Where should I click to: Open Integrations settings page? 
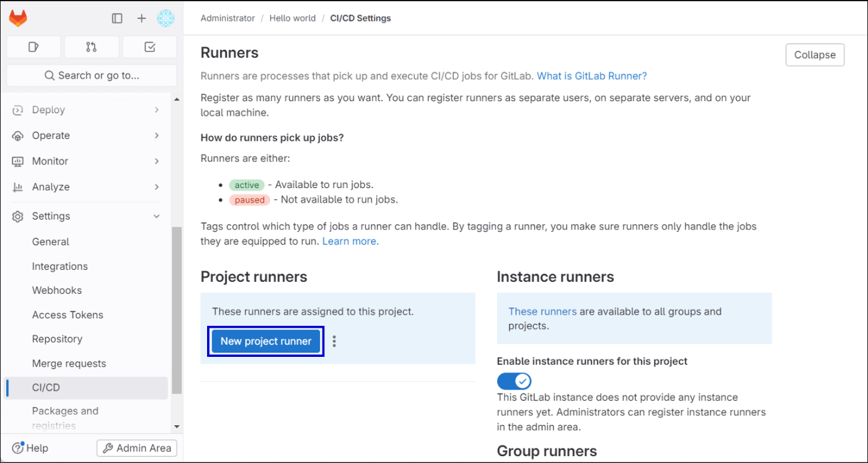(87, 266)
